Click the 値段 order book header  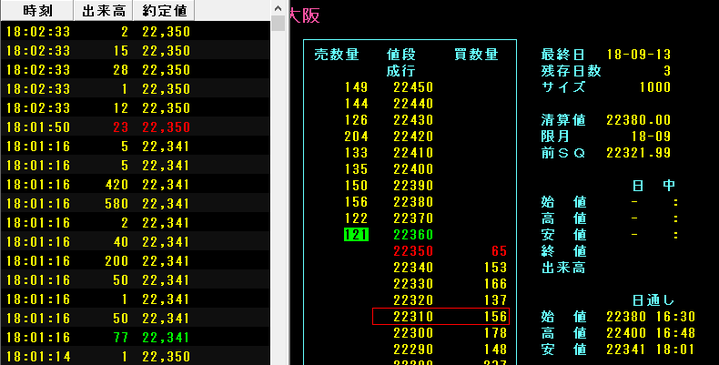(401, 55)
